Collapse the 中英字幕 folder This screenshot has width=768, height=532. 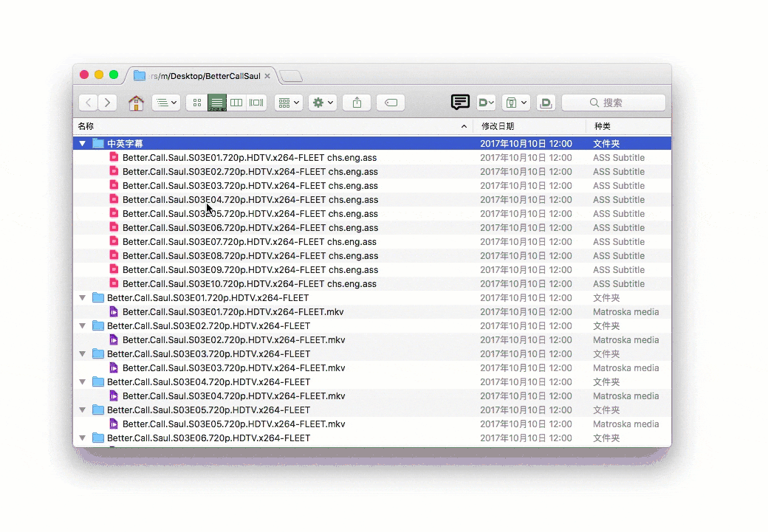pyautogui.click(x=82, y=143)
